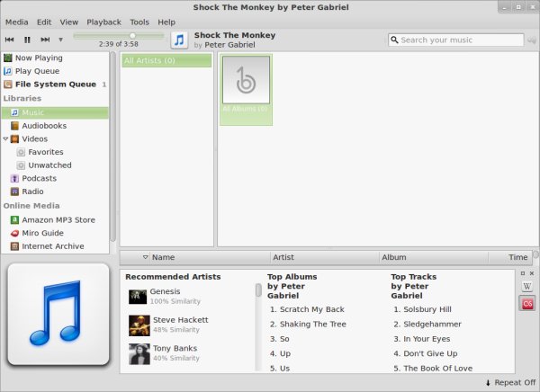Click the seek slider for Shock The Monkey
540x392 pixels.
119,35
